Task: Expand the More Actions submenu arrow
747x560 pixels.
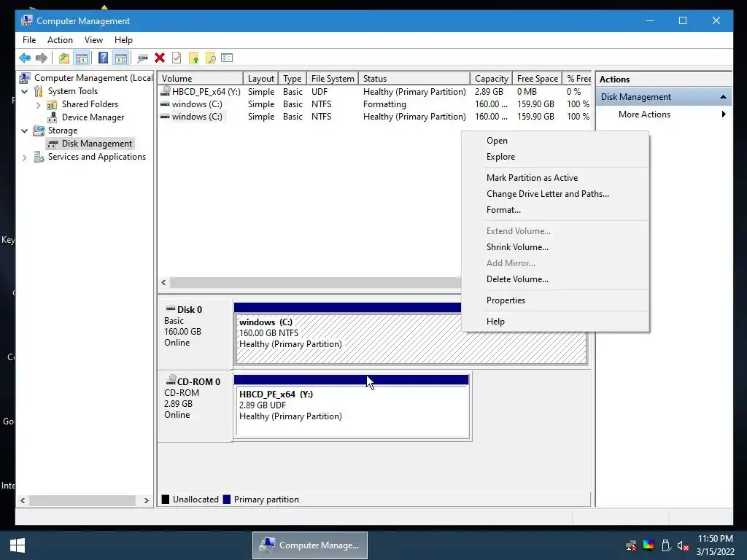Action: [x=724, y=114]
